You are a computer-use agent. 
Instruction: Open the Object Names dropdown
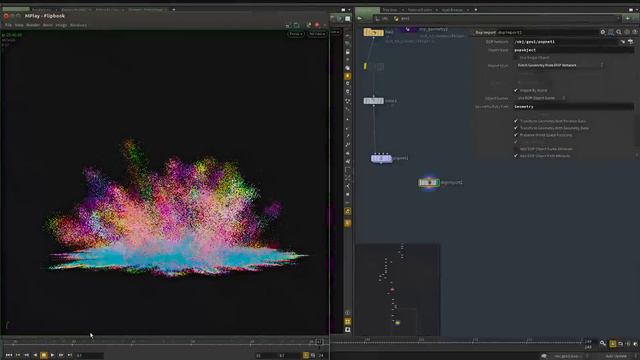(x=541, y=98)
